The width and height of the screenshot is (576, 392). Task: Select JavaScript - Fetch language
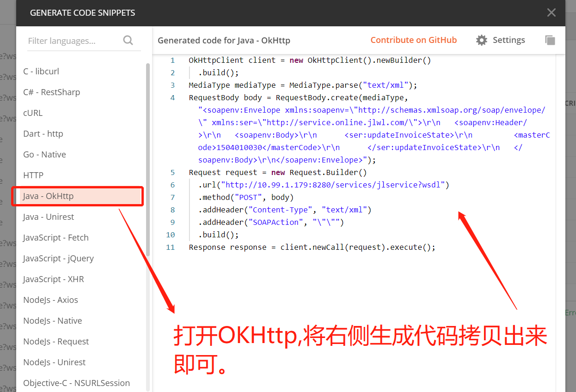pyautogui.click(x=56, y=237)
